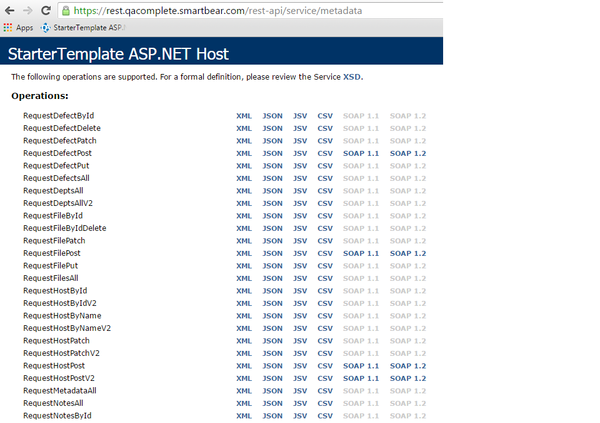Open SOAP 1.1 link for RequestHostPostV2

coord(361,379)
